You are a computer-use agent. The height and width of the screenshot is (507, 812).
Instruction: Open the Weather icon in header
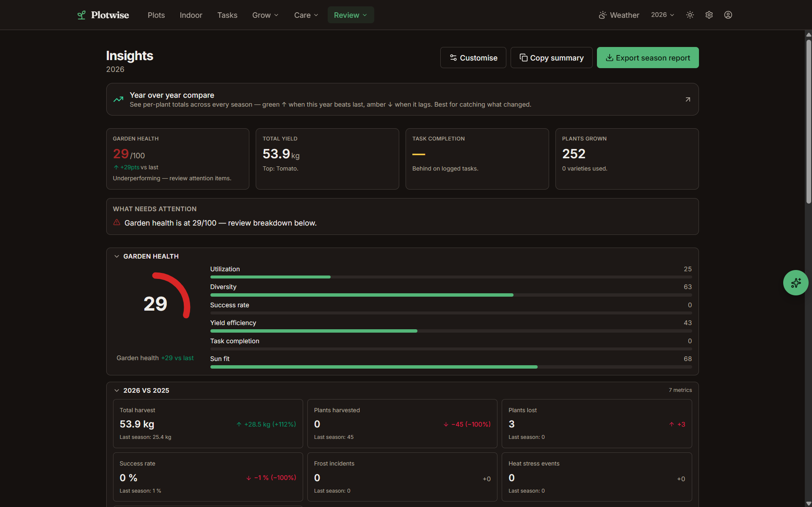pos(602,15)
